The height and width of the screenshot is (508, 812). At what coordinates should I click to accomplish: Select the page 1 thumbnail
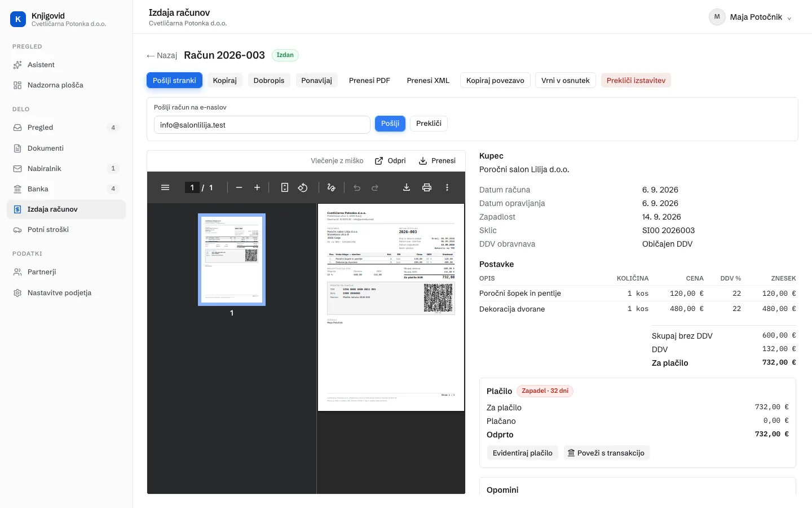pos(232,260)
